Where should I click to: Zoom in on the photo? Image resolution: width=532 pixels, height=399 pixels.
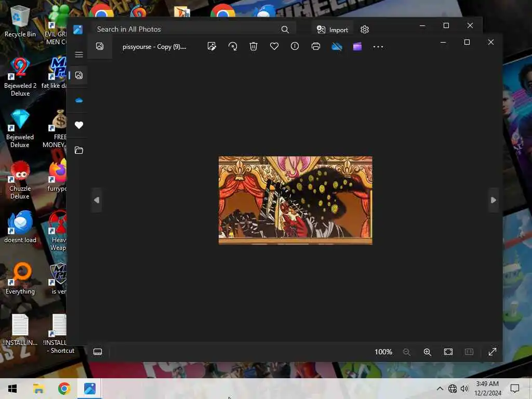(x=428, y=352)
